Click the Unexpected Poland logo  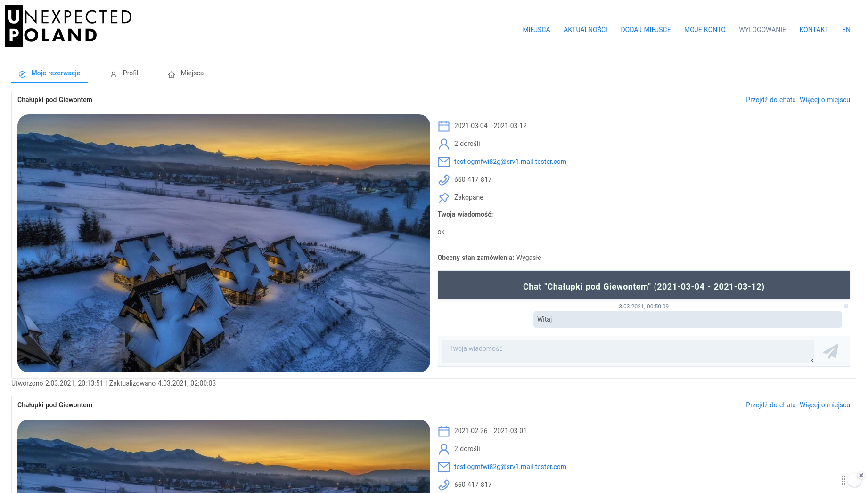click(x=68, y=26)
